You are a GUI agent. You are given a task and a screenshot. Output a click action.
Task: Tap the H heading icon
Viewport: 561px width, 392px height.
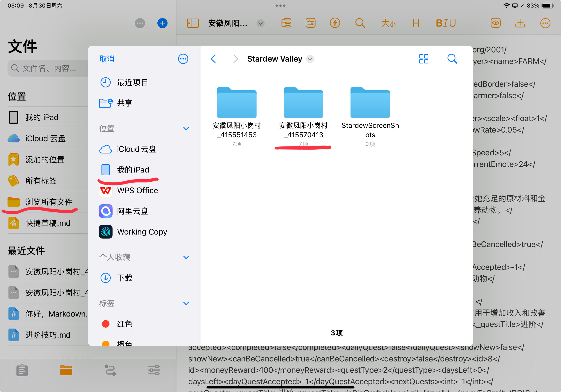(416, 24)
